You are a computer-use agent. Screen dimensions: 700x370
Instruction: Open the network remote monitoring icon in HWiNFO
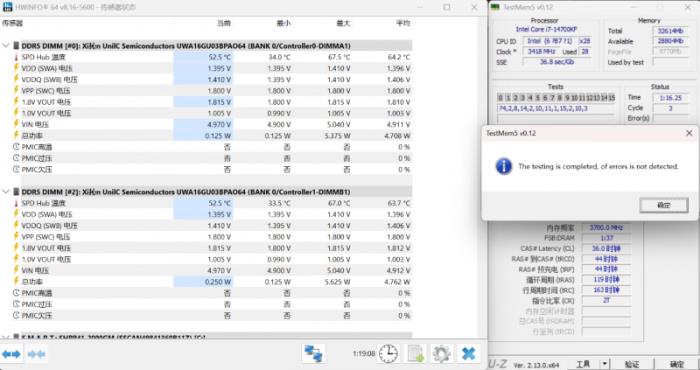[313, 353]
